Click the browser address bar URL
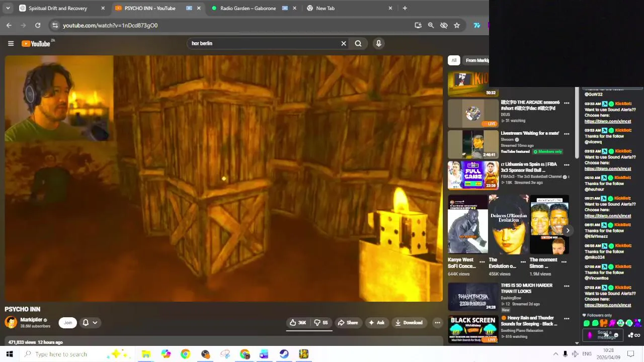Viewport: 644px width, 362px height. tap(110, 25)
